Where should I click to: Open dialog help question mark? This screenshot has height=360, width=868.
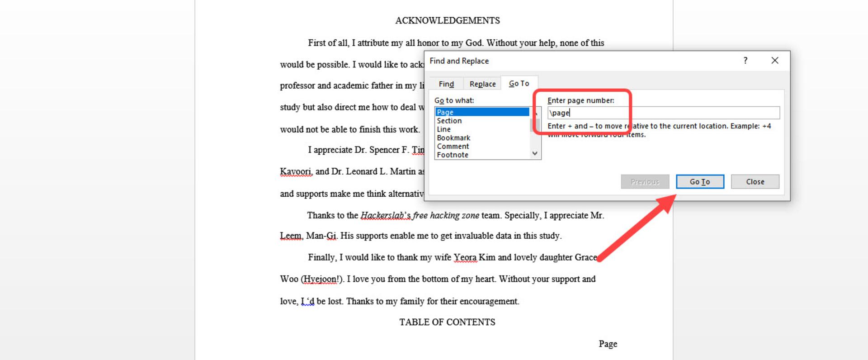click(x=745, y=61)
